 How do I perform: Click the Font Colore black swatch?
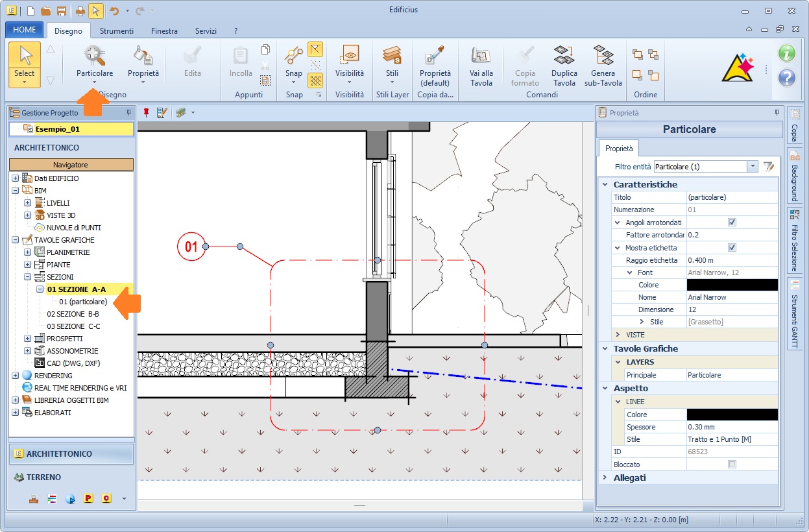732,285
